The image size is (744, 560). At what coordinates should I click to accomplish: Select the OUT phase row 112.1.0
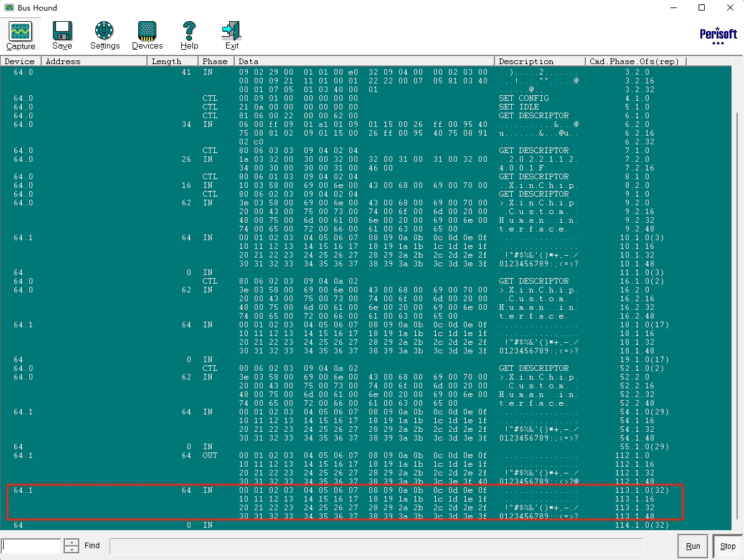365,455
